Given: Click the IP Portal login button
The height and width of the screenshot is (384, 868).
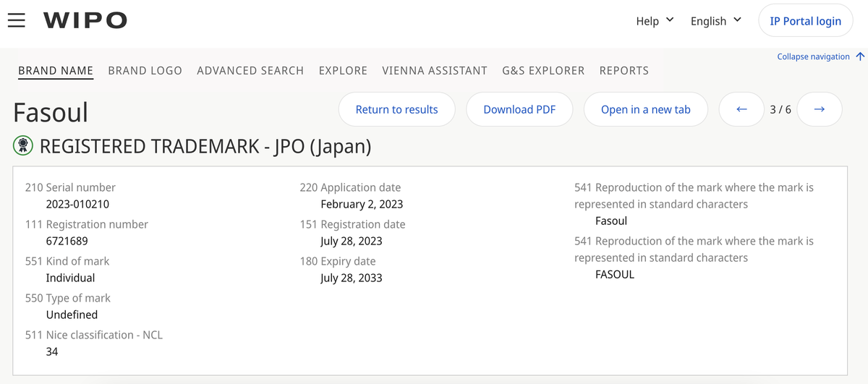Looking at the screenshot, I should point(805,21).
